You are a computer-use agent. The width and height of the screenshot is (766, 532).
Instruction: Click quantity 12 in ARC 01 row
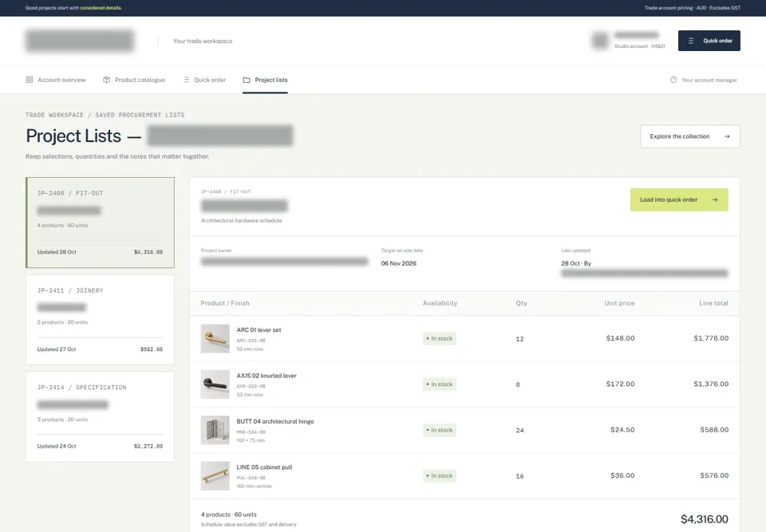[x=519, y=338]
